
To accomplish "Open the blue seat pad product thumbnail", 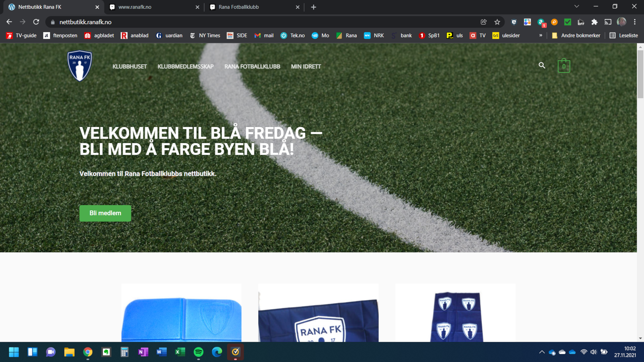I will point(181,313).
